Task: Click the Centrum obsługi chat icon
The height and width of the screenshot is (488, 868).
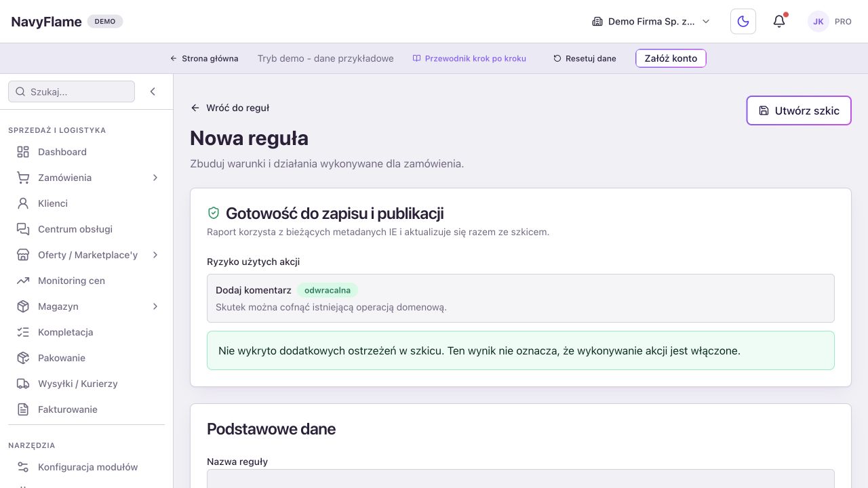Action: click(23, 229)
